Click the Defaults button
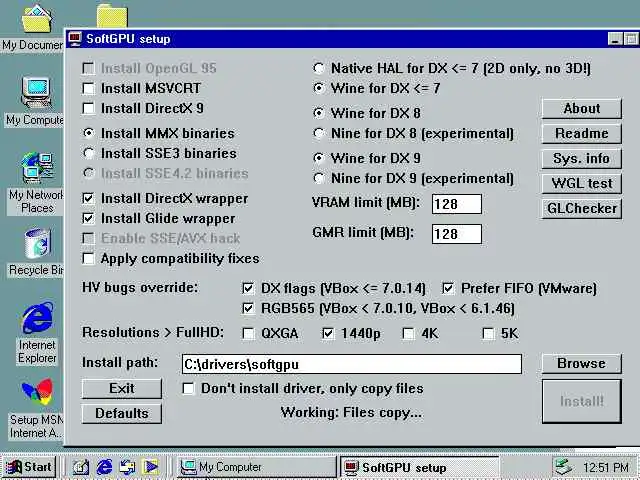Image resolution: width=640 pixels, height=480 pixels. (122, 413)
